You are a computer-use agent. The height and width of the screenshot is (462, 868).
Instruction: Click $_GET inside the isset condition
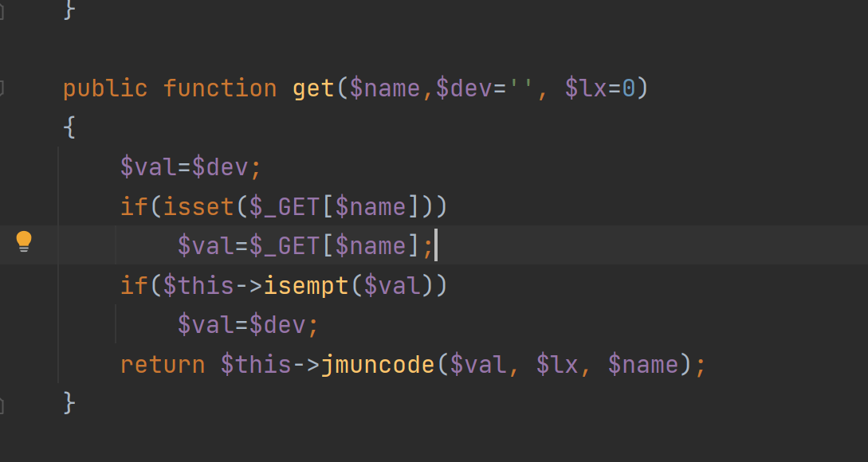(x=285, y=207)
